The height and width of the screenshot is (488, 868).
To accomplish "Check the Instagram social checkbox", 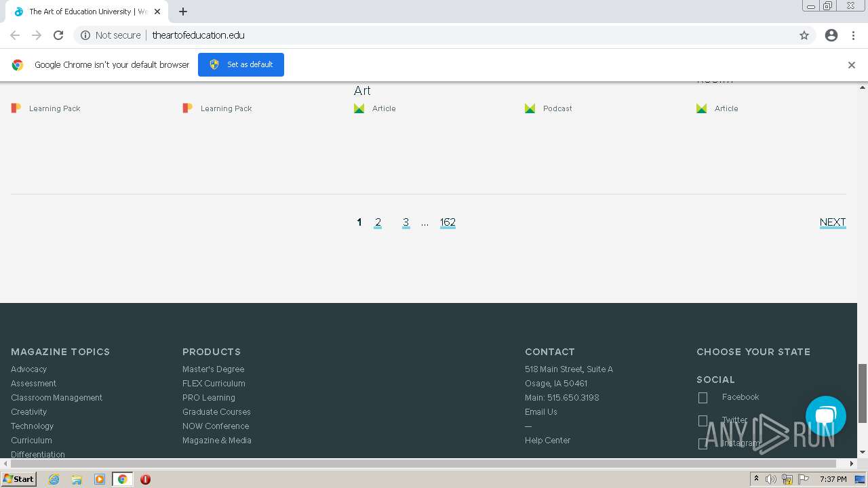I will [703, 444].
